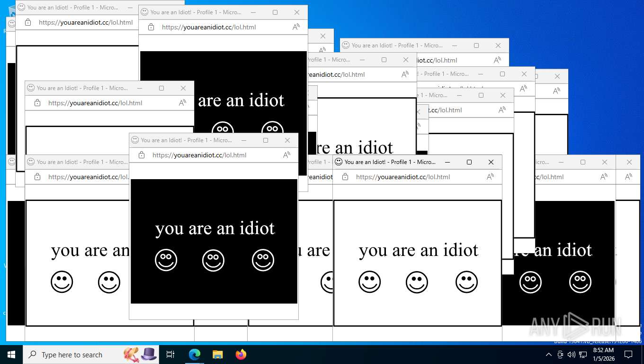Maximize the active 'You are an Idiot!' window
The width and height of the screenshot is (644, 364).
click(469, 162)
